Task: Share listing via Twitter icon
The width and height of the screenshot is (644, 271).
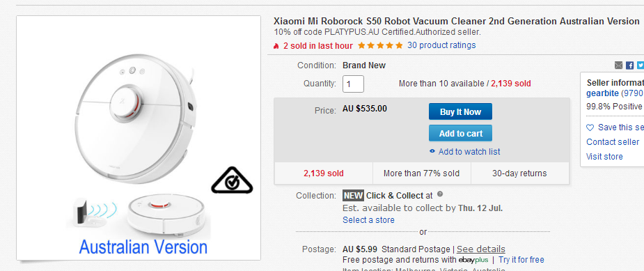Action: click(641, 65)
